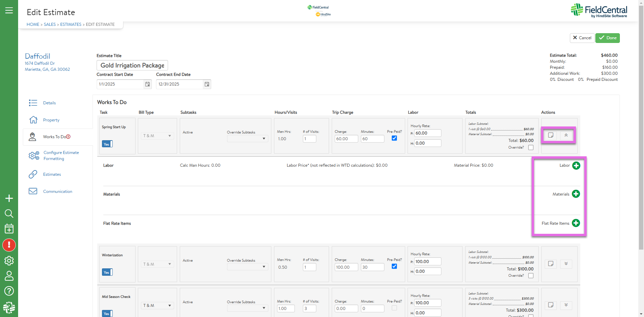Open Override Subtasks dropdown for Spring Start Up
This screenshot has width=644, height=317.
(x=248, y=139)
